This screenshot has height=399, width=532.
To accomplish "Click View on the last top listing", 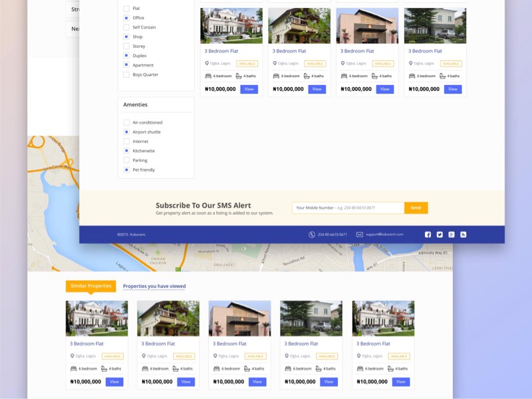I will pos(453,89).
